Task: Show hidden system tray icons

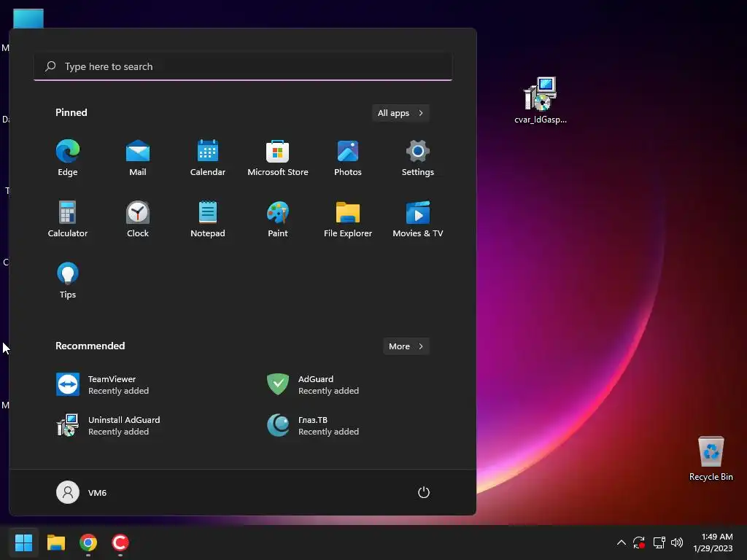Action: [622, 542]
